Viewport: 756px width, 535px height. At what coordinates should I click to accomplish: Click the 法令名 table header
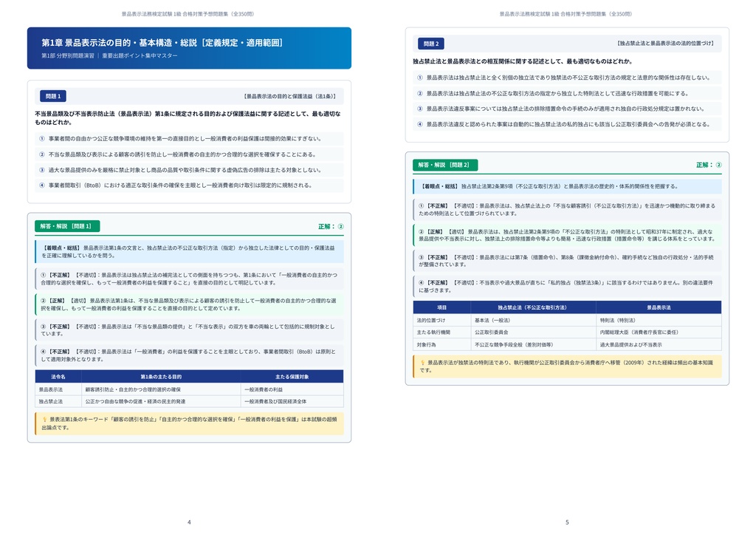(58, 377)
